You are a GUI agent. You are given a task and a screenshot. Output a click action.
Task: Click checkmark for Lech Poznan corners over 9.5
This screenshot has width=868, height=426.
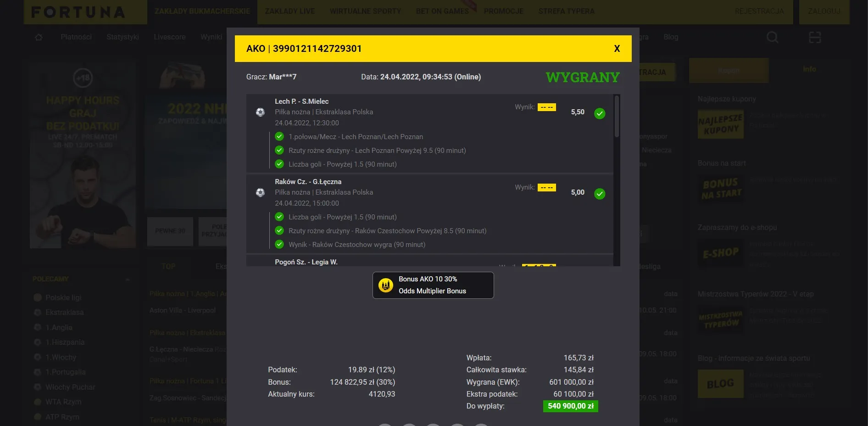[279, 150]
